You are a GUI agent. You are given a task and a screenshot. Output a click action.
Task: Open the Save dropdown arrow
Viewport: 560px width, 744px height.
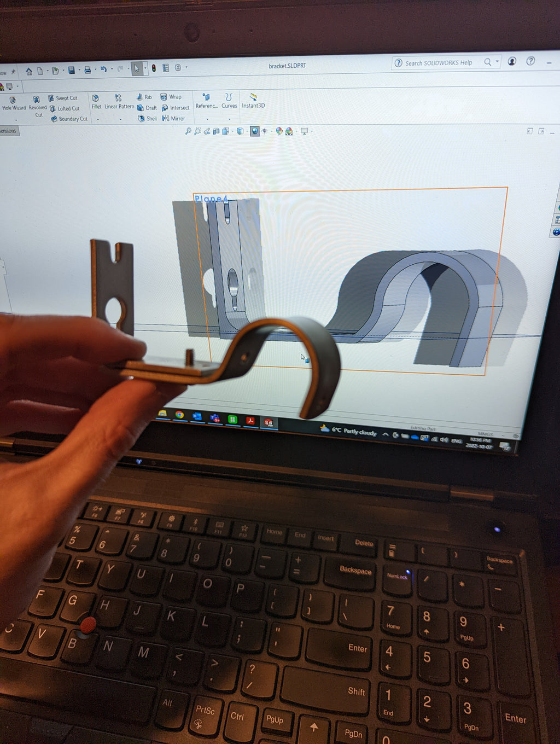coord(79,71)
